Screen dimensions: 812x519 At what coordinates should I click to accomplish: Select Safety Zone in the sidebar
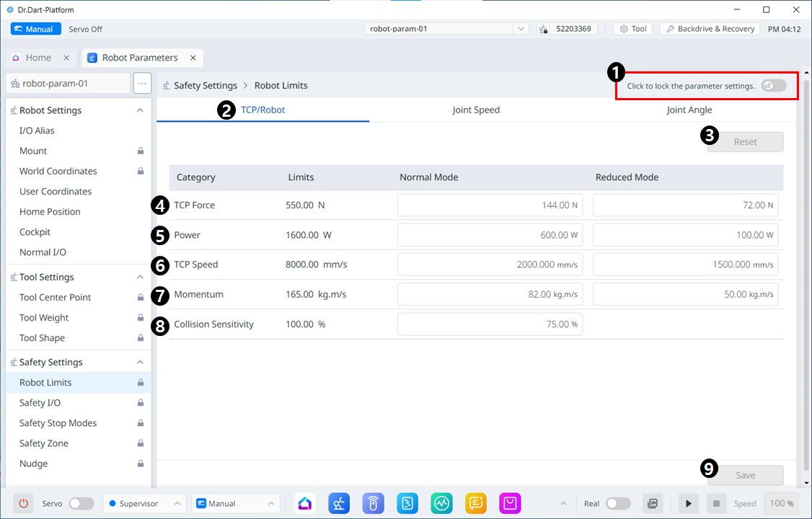click(x=44, y=443)
